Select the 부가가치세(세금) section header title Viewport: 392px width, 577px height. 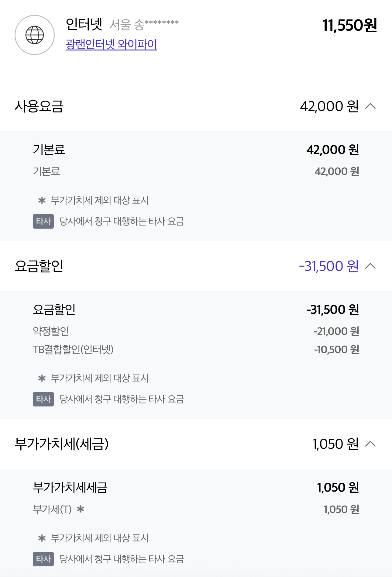pos(62,444)
